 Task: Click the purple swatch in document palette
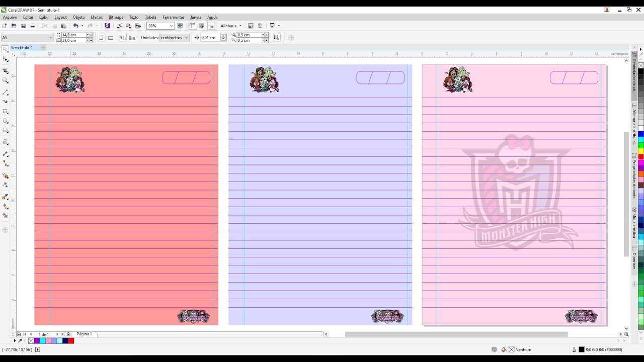coord(37,341)
